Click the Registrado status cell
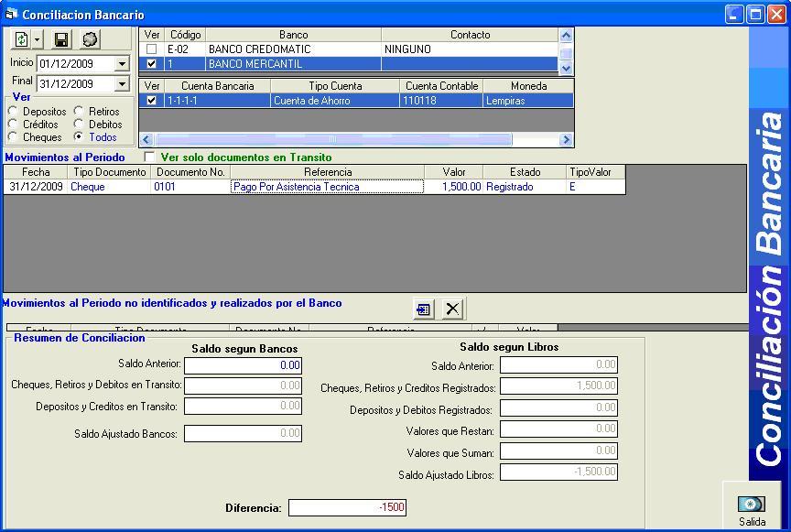Screen dimensions: 791x532 coord(525,187)
